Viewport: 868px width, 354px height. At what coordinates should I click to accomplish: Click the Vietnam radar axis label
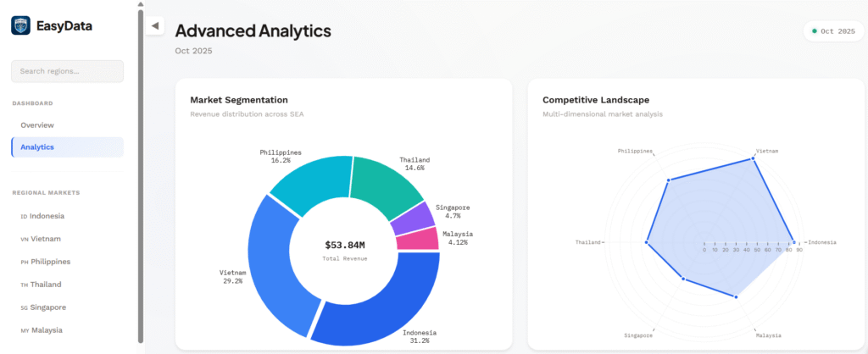point(767,151)
